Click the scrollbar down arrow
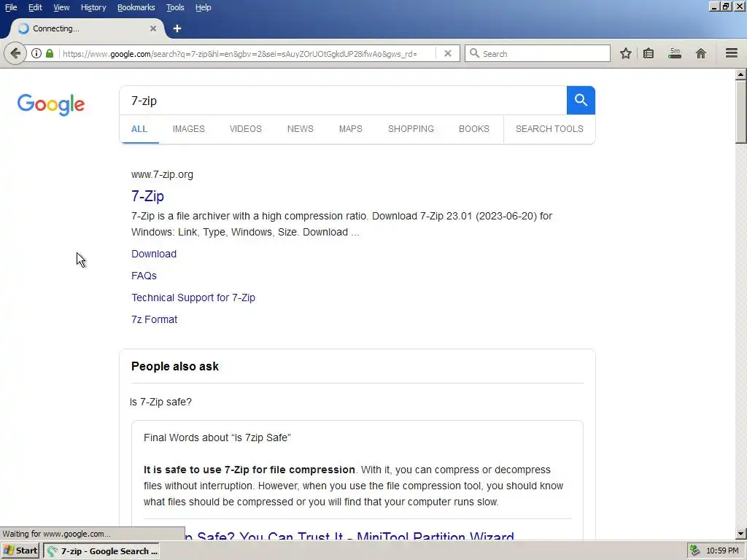Image resolution: width=747 pixels, height=560 pixels. point(740,534)
